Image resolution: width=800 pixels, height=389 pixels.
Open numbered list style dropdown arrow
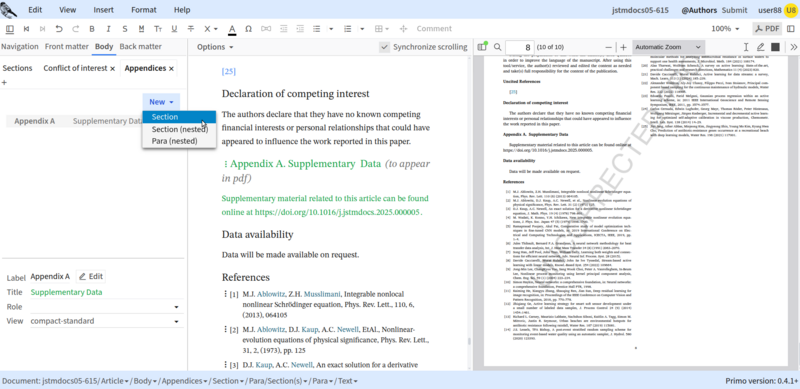(x=363, y=29)
